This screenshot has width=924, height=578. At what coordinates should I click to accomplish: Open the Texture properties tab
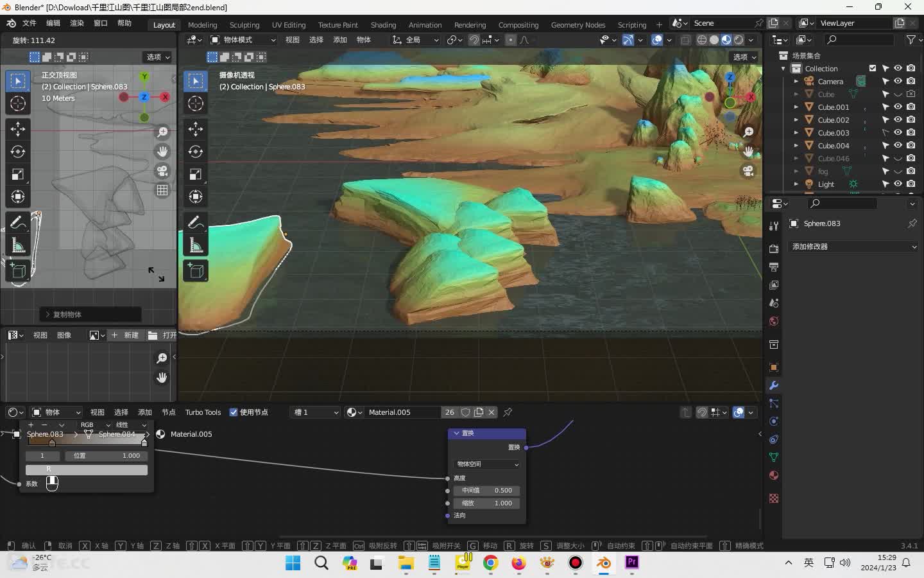[774, 498]
